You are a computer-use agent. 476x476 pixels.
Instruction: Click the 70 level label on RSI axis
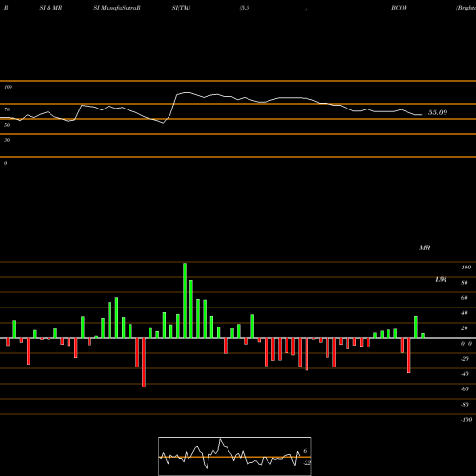pos(7,109)
